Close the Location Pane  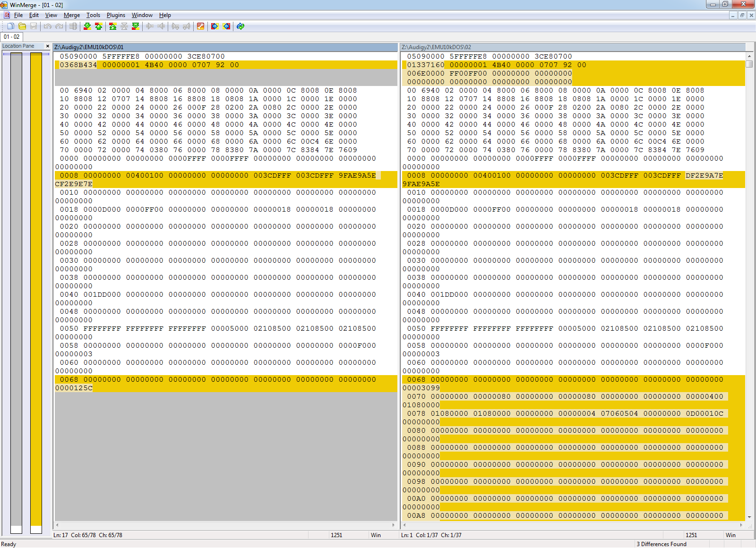pyautogui.click(x=48, y=46)
